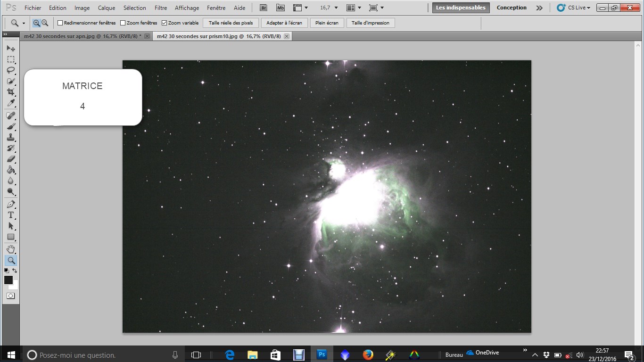Open the tool preset picker dropdown arrow
644x362 pixels.
click(24, 23)
